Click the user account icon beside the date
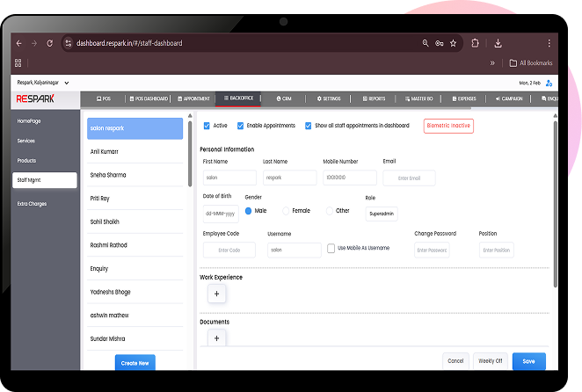This screenshot has height=392, width=582. pyautogui.click(x=549, y=83)
